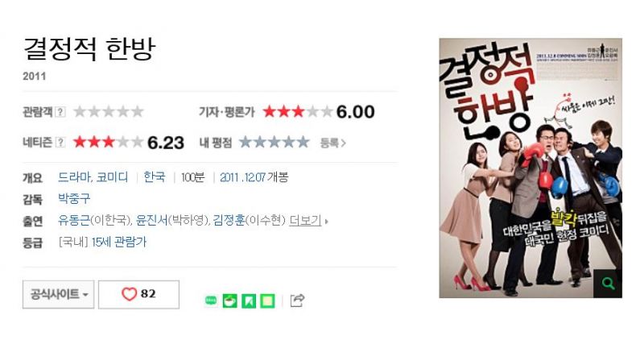Open the 결정적 한방 poster thumbnail
The image size is (644, 340).
530,168
